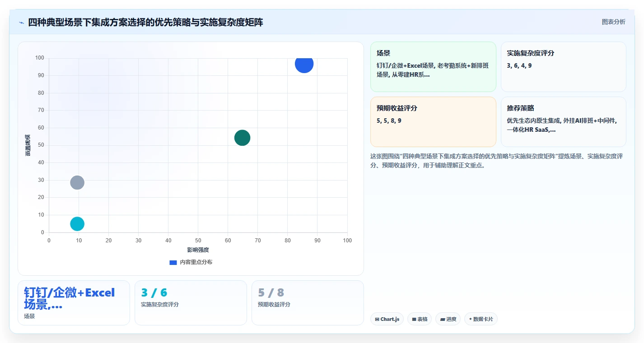Click the values text 3, 6, 4, 9

coord(519,65)
